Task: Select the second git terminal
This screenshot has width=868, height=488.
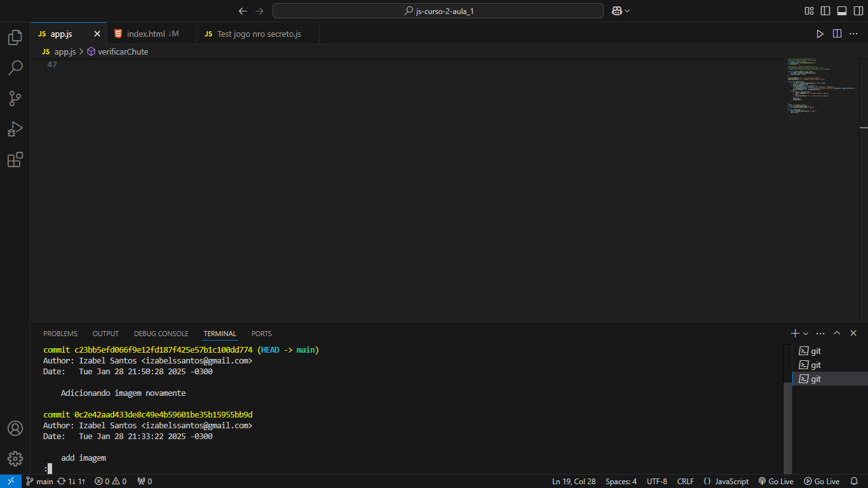Action: click(830, 365)
